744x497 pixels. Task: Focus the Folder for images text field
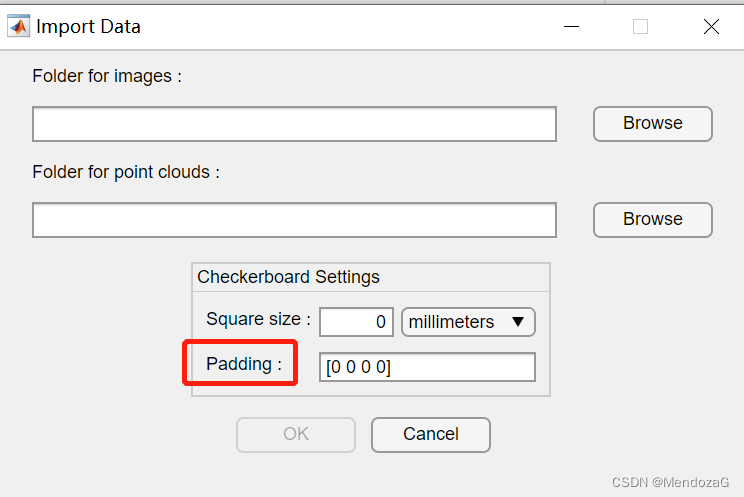pyautogui.click(x=294, y=124)
